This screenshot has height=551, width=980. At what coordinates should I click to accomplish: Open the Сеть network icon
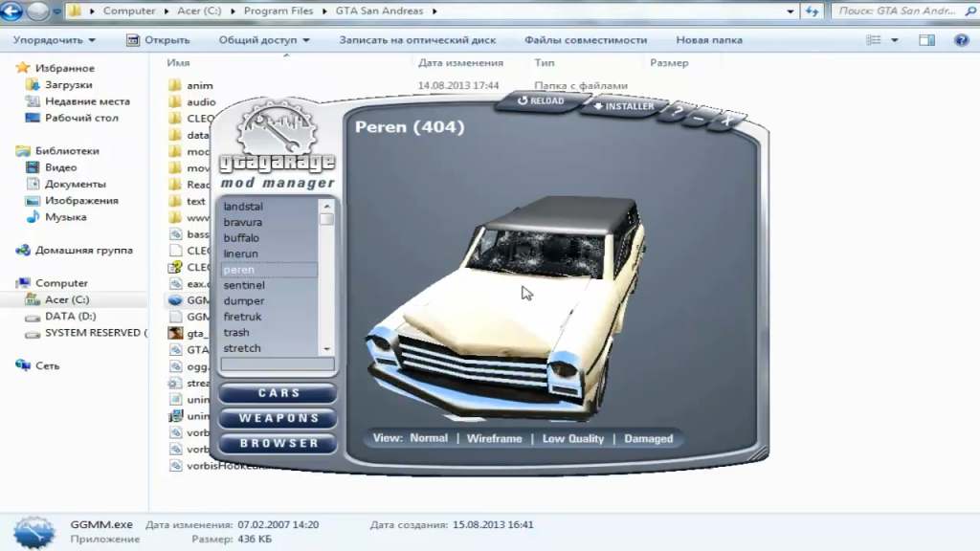click(x=23, y=365)
